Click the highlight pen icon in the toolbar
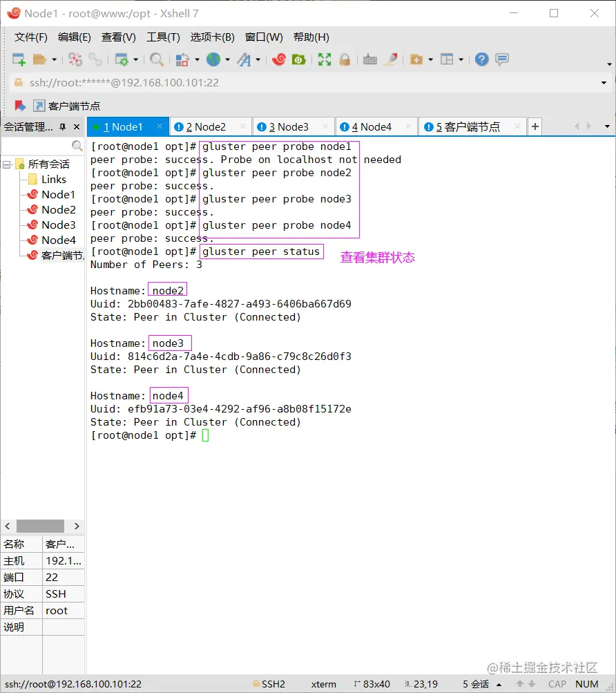616x693 pixels. [x=391, y=59]
